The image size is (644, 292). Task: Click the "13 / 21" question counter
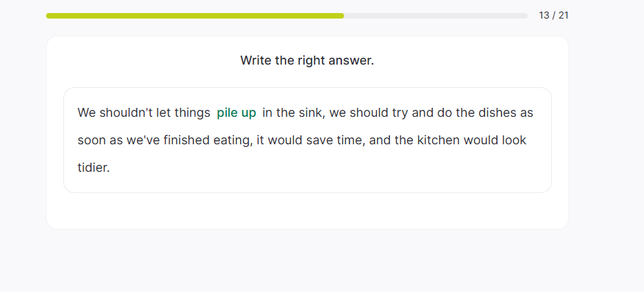[x=553, y=15]
